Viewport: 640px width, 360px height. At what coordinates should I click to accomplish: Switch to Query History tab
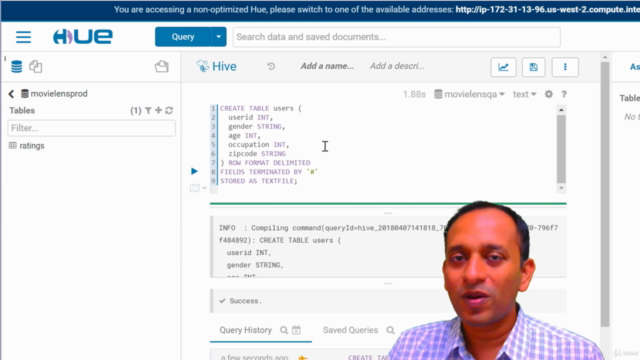(x=246, y=330)
